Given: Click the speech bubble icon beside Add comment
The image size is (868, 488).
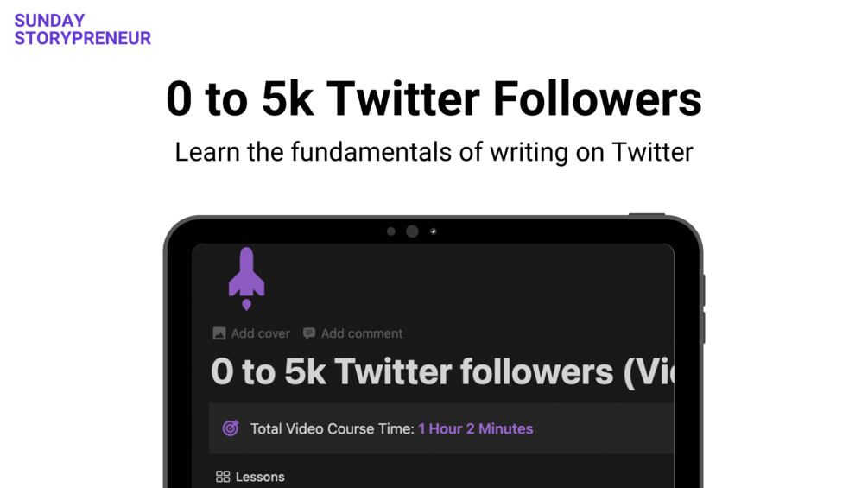Looking at the screenshot, I should [309, 333].
